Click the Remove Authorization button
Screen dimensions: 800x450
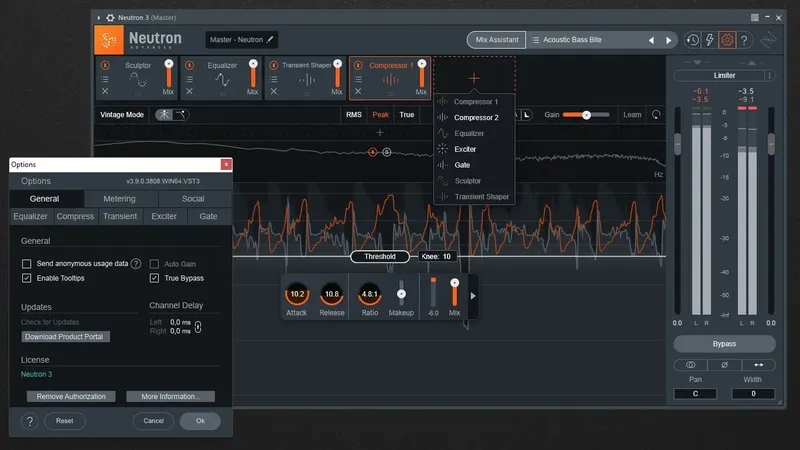pos(71,396)
